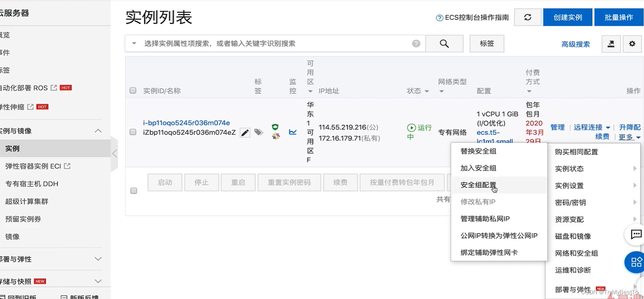
Task: Select 实例 in the sidebar
Action: (55, 148)
